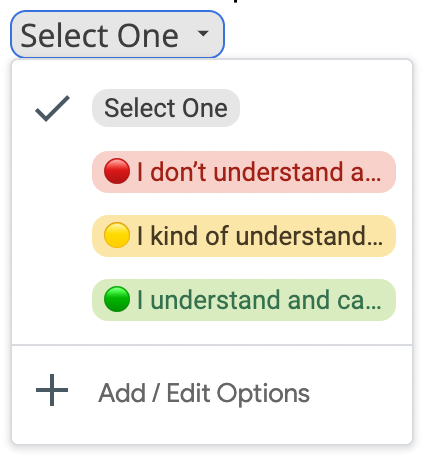
Task: Click the Select One text in the top chip
Action: (x=99, y=35)
